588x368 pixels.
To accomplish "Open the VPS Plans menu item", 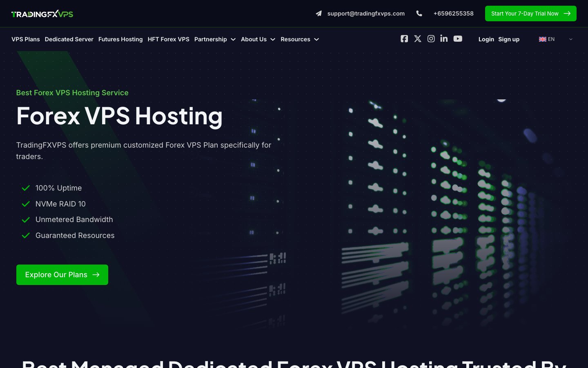I will [x=26, y=39].
